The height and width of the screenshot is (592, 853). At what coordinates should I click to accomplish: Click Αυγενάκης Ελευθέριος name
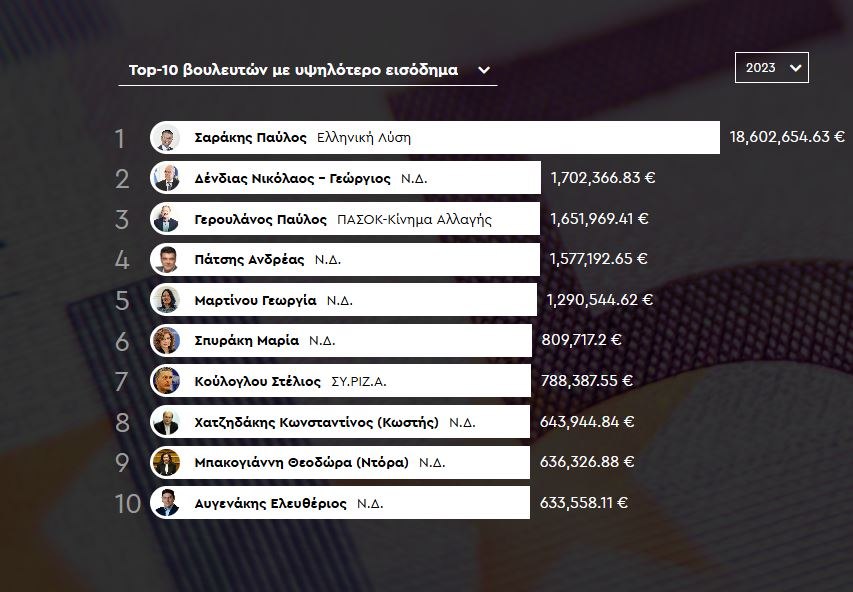(270, 503)
